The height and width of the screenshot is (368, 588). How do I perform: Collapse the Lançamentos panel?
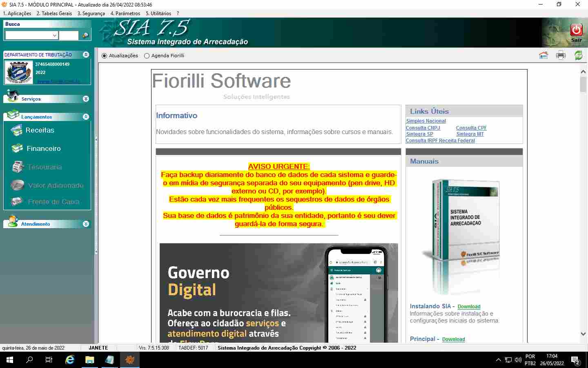(x=86, y=117)
